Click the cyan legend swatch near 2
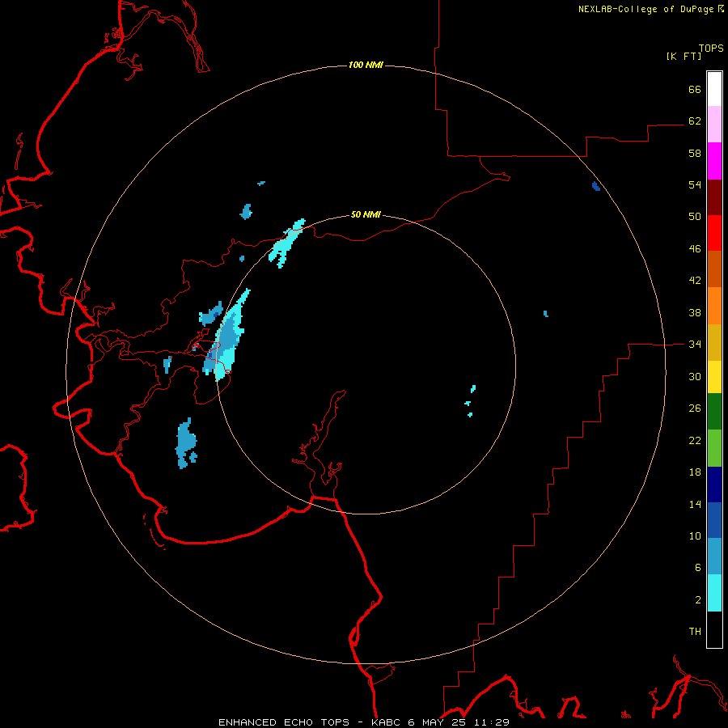 coord(714,593)
